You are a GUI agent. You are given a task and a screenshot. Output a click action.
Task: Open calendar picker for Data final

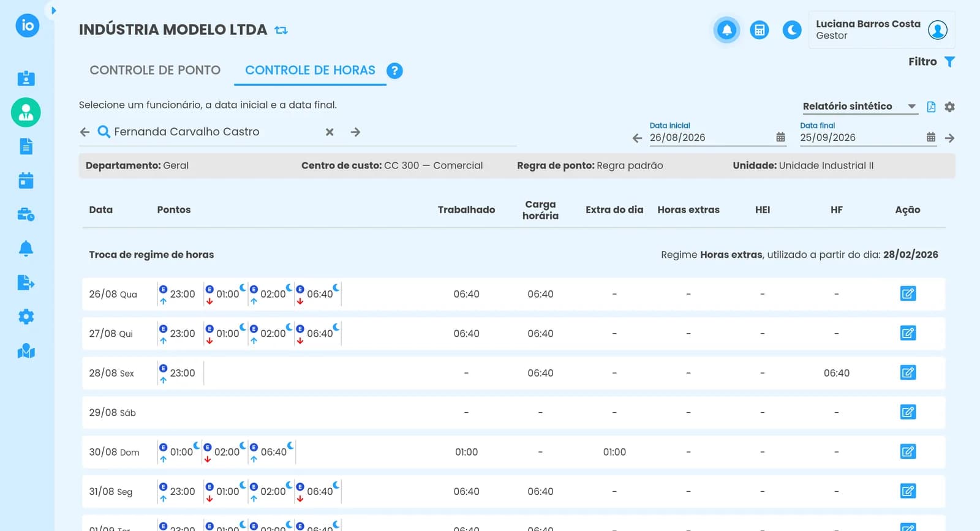click(x=931, y=137)
